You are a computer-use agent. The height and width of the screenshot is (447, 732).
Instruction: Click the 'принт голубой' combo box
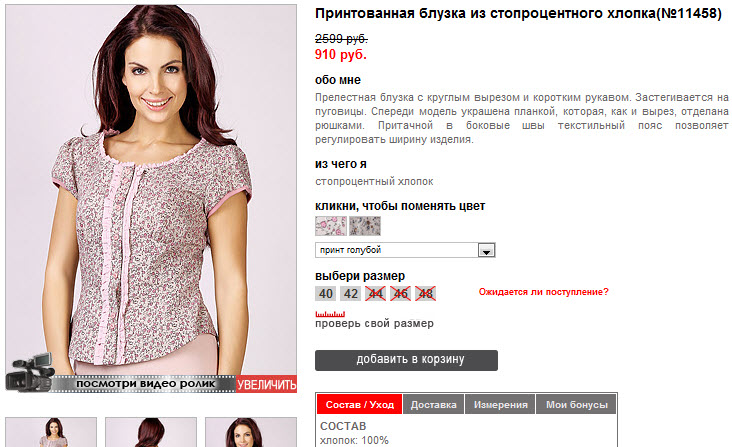pyautogui.click(x=405, y=250)
